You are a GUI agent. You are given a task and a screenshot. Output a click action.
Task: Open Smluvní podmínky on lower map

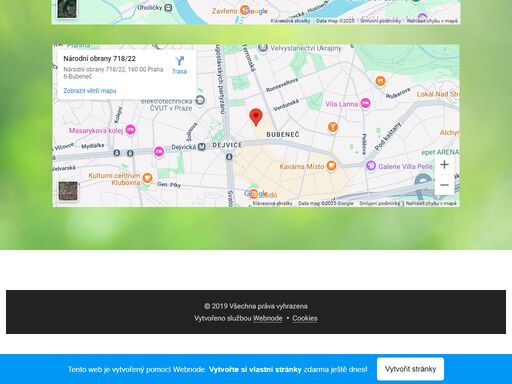point(380,203)
